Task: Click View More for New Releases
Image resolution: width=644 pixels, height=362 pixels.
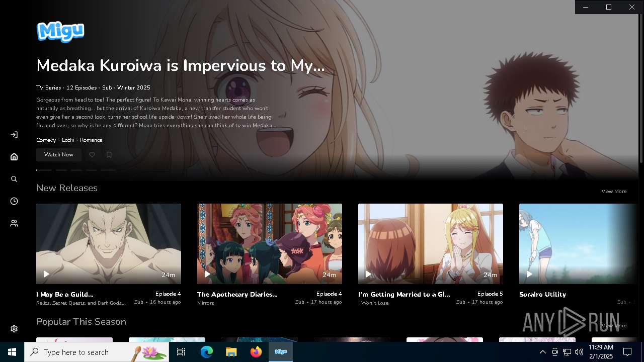Action: tap(614, 192)
